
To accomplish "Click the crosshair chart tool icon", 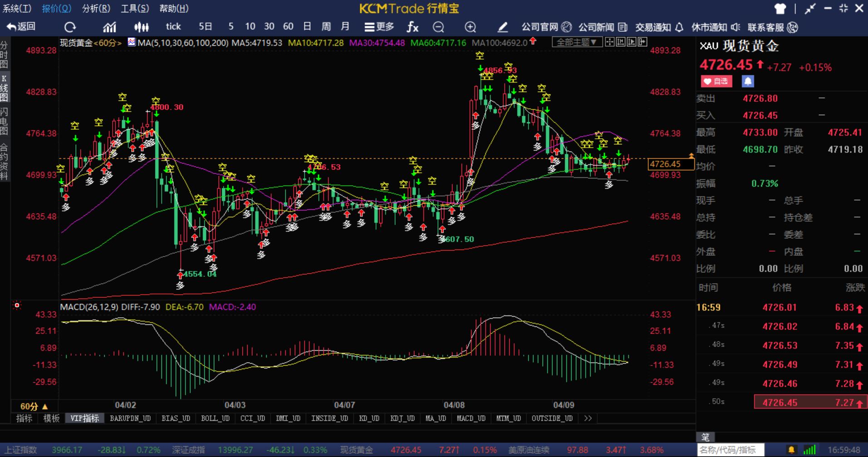I will pos(609,42).
